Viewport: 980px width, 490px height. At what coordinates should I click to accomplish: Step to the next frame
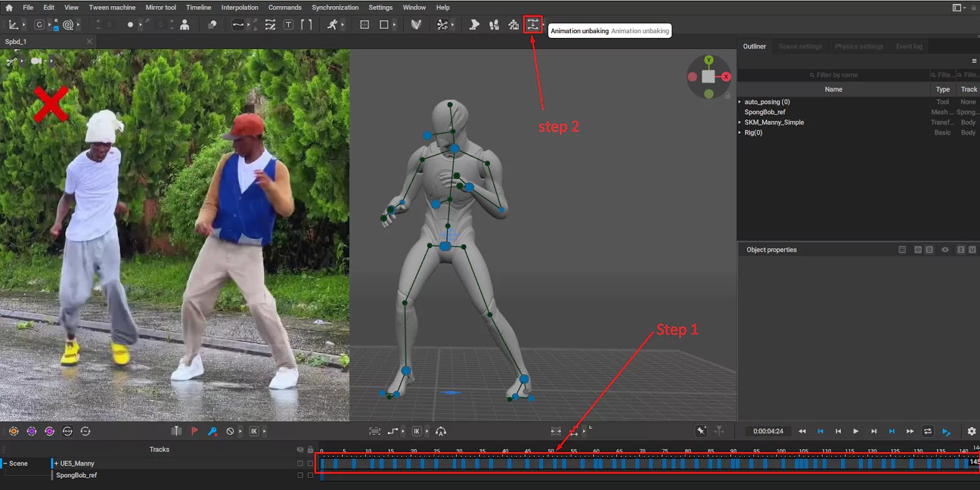click(x=874, y=431)
